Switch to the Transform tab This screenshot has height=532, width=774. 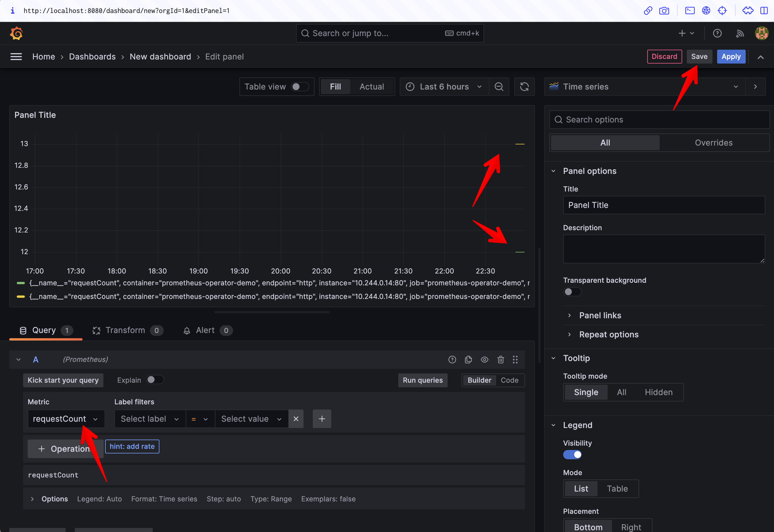126,330
